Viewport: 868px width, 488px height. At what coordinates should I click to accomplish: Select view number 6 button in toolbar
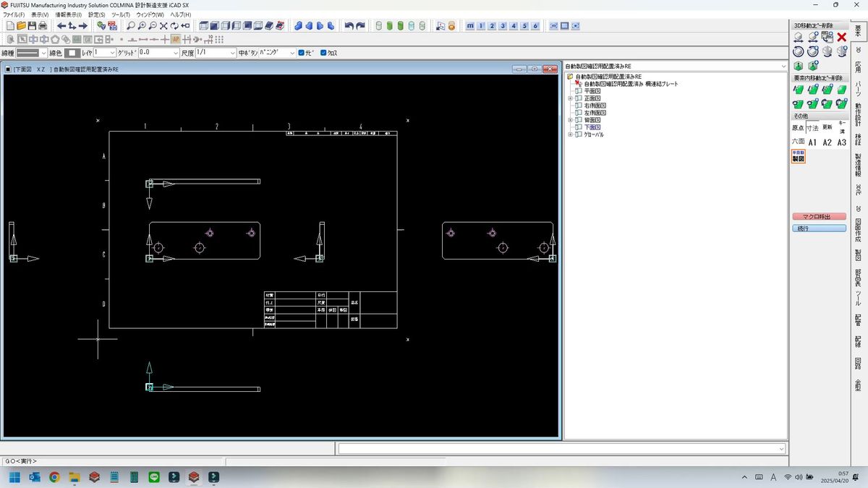(x=535, y=26)
